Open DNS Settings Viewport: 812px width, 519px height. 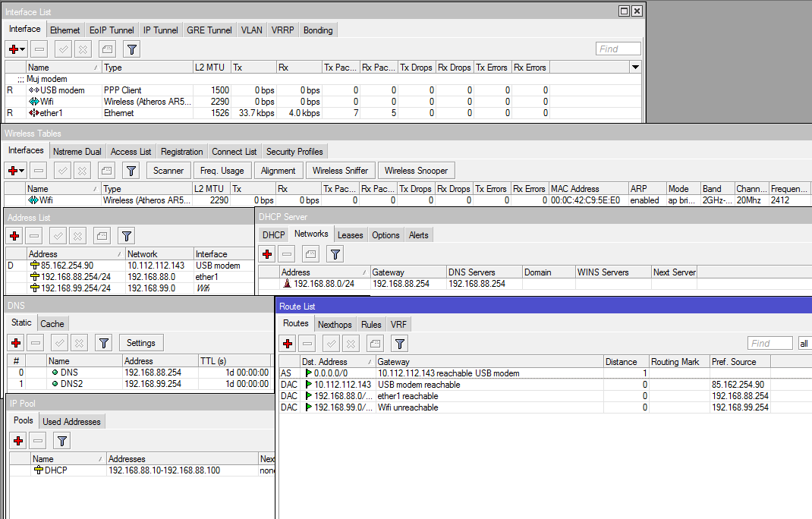tap(141, 343)
